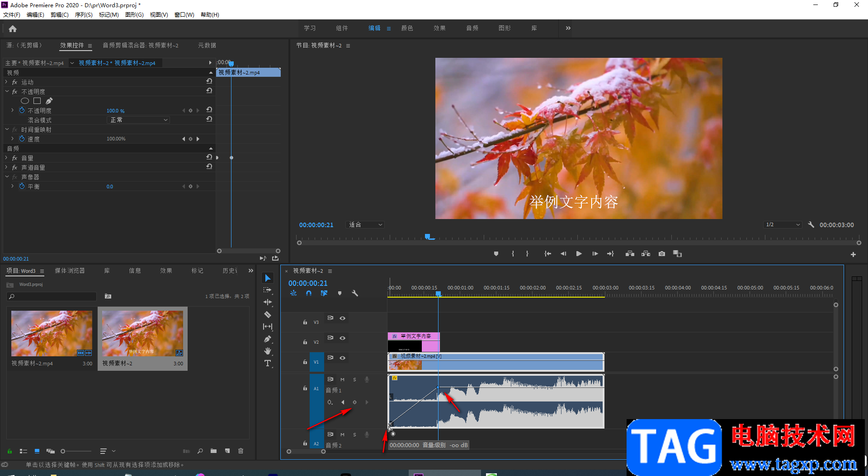Switch to 颜色 workspace tab
Screen dimensions: 868x476
point(407,28)
